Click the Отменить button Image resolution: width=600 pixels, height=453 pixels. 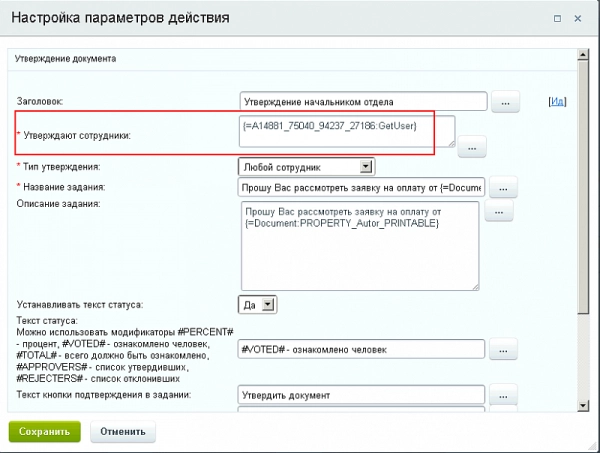(x=123, y=432)
